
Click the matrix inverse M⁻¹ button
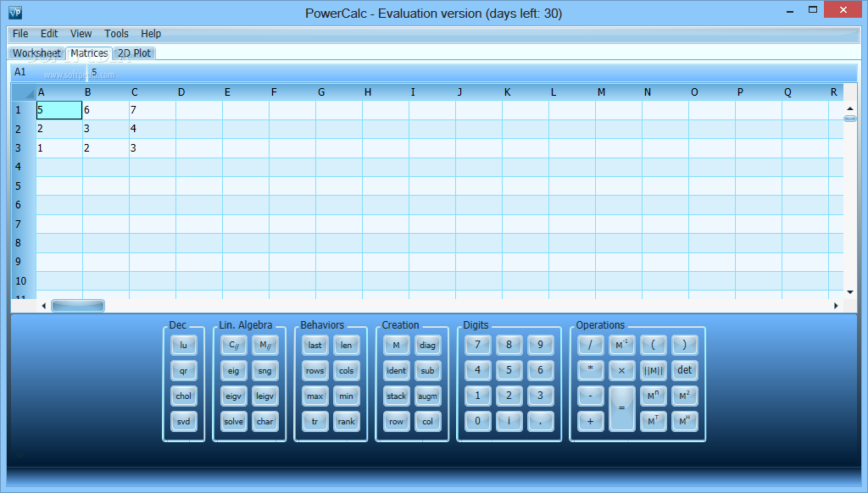[621, 346]
